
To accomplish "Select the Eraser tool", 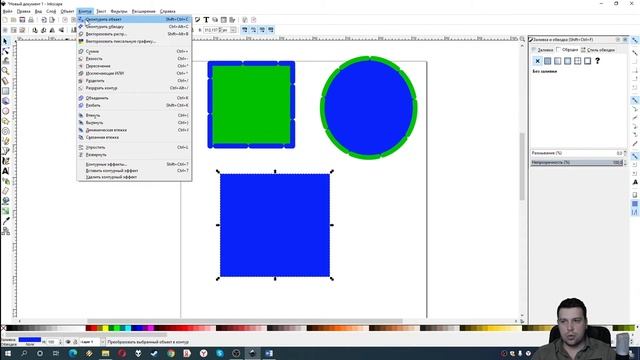I will (x=5, y=191).
